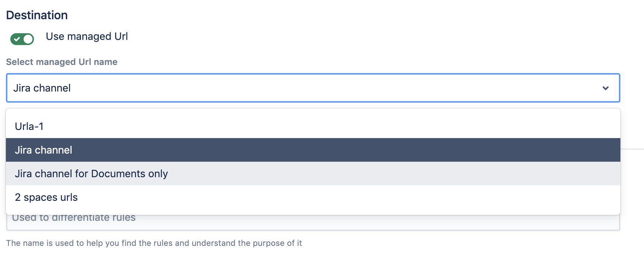The image size is (644, 254).
Task: Toggle the Use managed Url switch
Action: click(22, 39)
